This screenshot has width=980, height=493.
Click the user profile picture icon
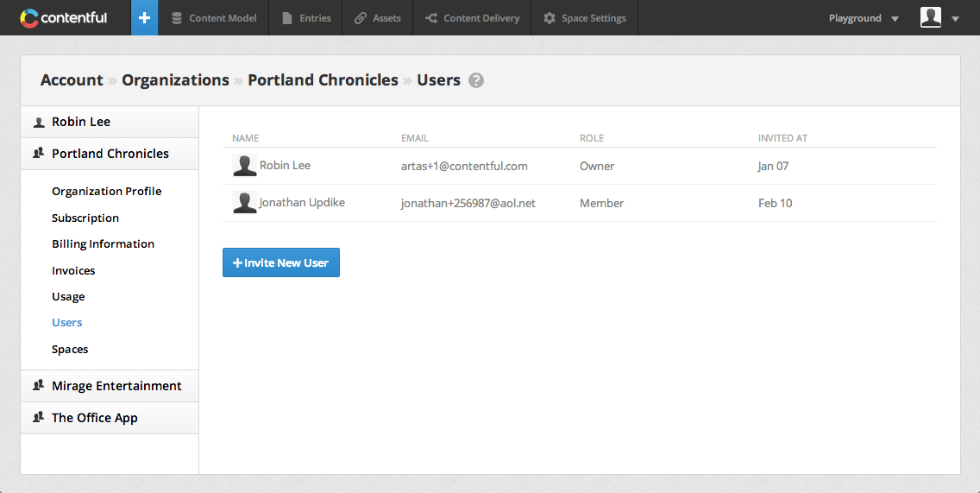click(x=931, y=17)
